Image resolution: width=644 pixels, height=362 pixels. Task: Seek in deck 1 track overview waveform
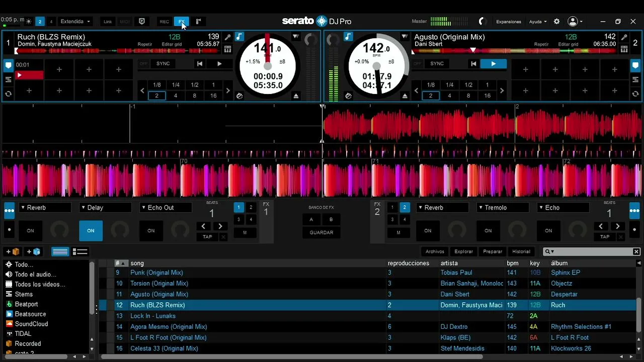117,51
